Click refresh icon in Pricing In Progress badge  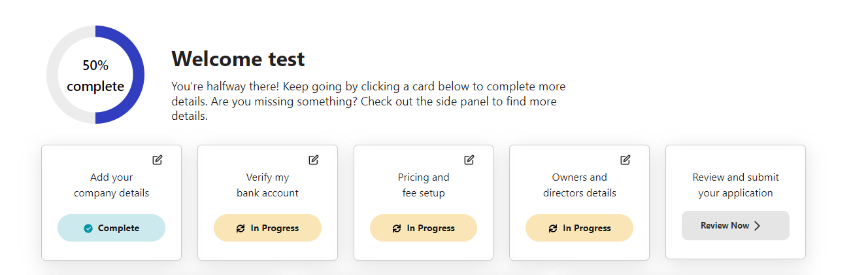(x=397, y=229)
